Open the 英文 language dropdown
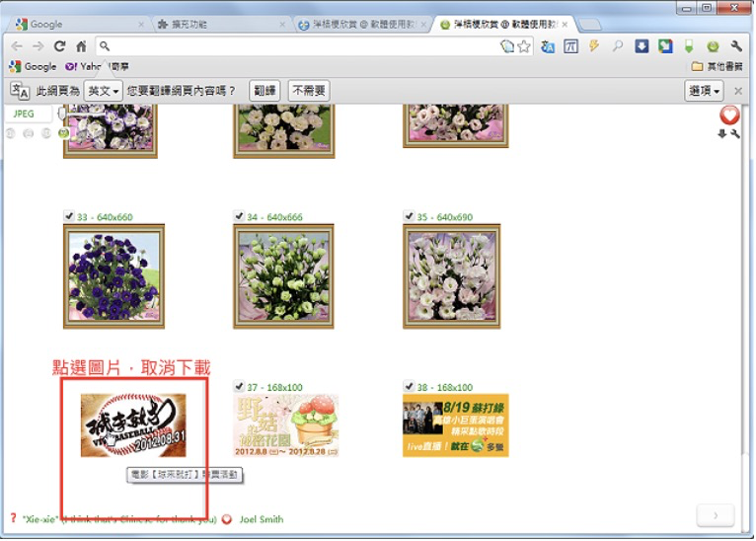Image resolution: width=756 pixels, height=541 pixels. click(103, 91)
